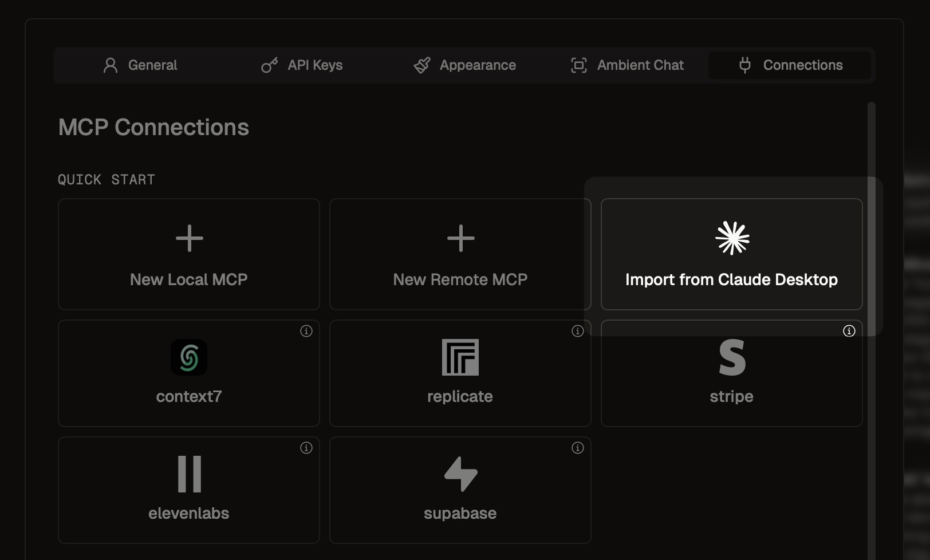
Task: Choose the New Remote MCP label
Action: 460,279
